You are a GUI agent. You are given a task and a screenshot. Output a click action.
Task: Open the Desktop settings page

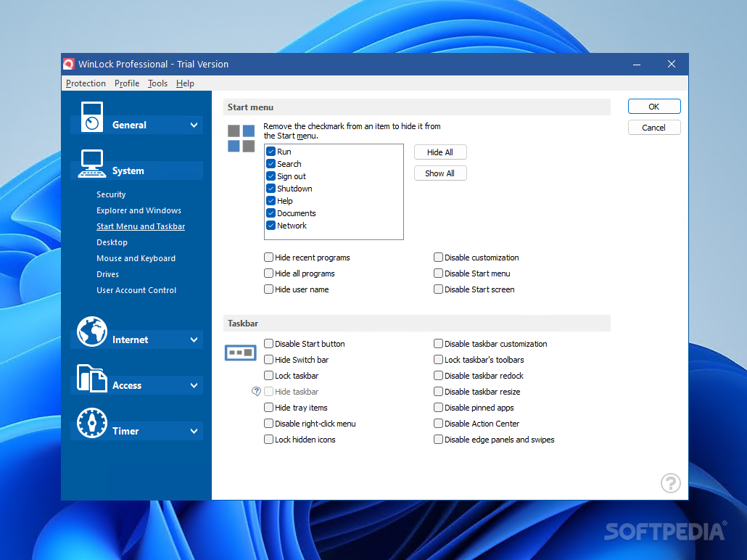point(112,242)
